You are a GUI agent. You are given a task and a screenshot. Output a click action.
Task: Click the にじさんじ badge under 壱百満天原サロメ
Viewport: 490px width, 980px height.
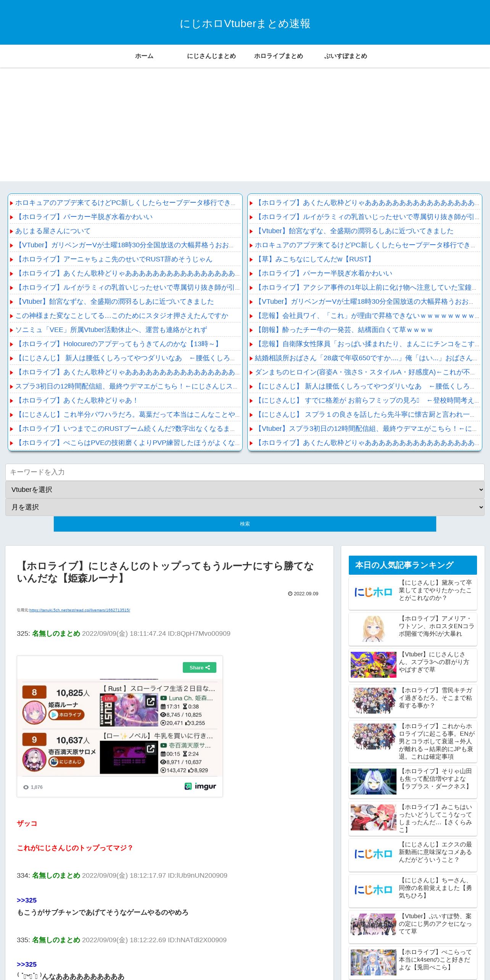[66, 762]
